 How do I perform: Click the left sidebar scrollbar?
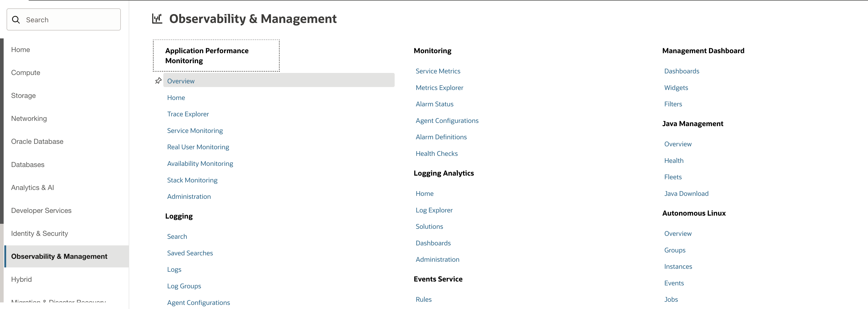[x=2, y=131]
